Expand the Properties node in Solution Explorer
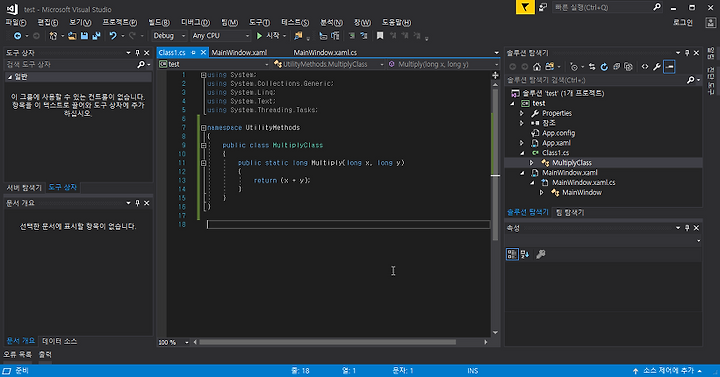 (x=522, y=113)
